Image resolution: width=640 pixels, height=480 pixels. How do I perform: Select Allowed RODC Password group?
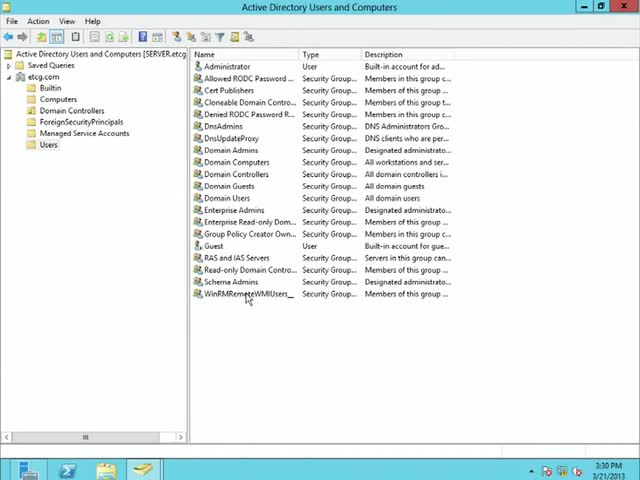point(249,78)
